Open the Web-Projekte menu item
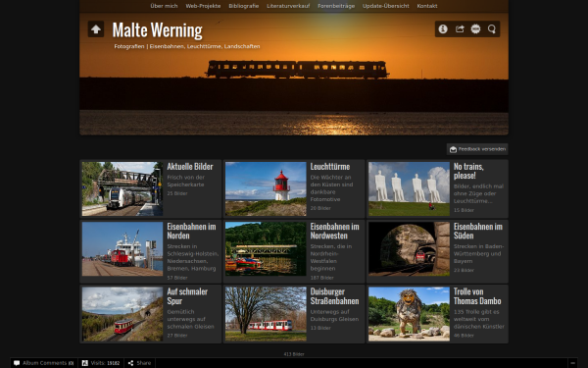This screenshot has height=368, width=588. pyautogui.click(x=203, y=6)
